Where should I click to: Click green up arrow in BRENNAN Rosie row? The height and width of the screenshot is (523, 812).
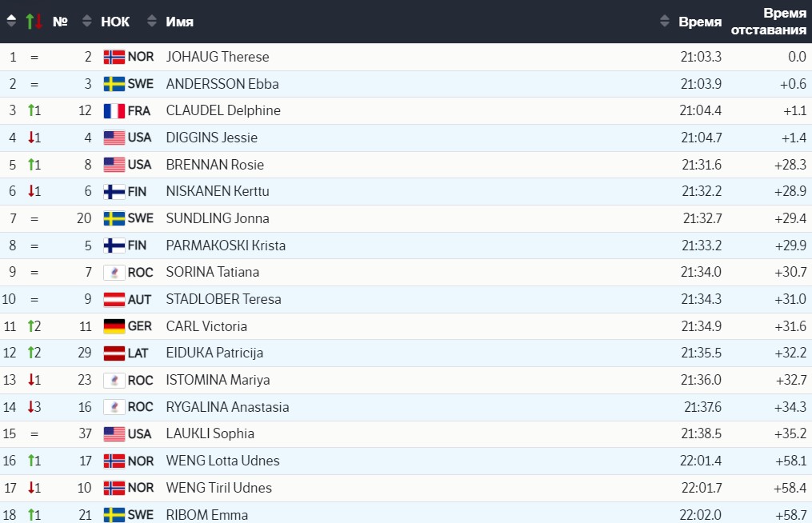[31, 165]
